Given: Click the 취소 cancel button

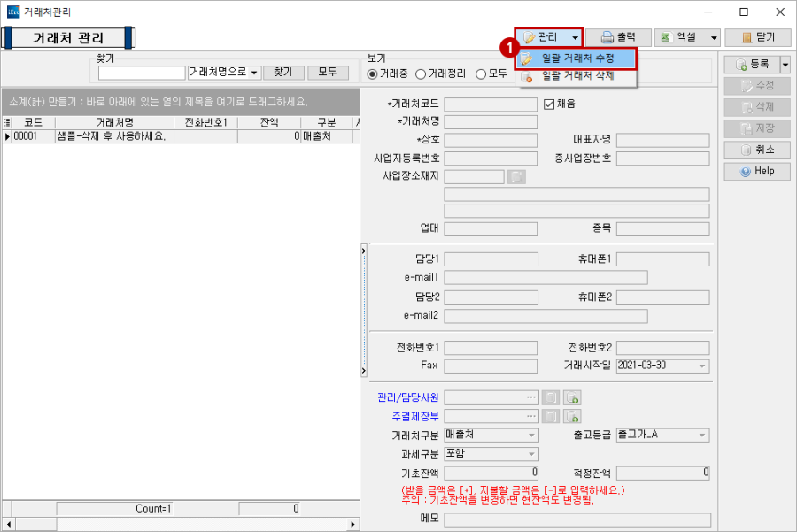Looking at the screenshot, I should point(757,150).
